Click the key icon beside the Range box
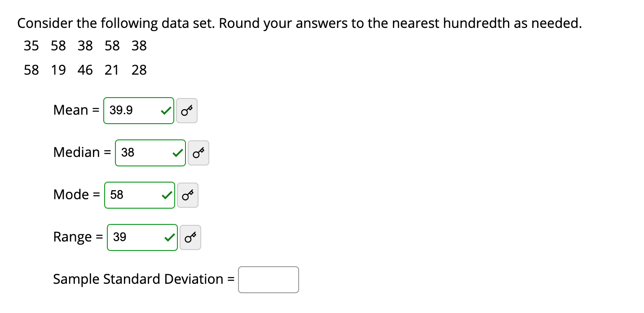644x313 pixels. pos(190,237)
